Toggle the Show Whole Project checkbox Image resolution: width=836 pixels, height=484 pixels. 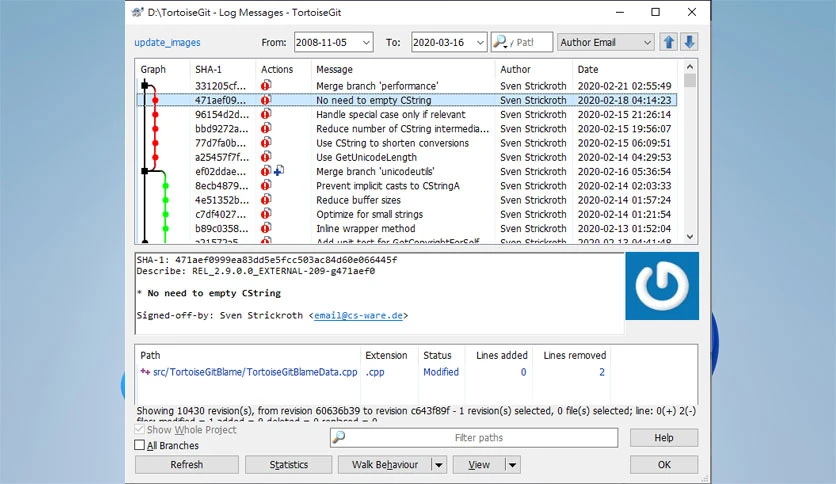[x=140, y=430]
